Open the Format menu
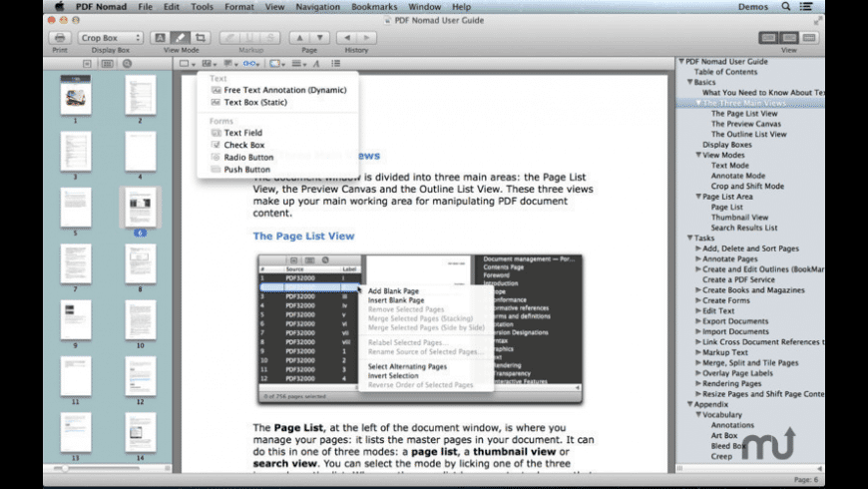 click(x=239, y=7)
